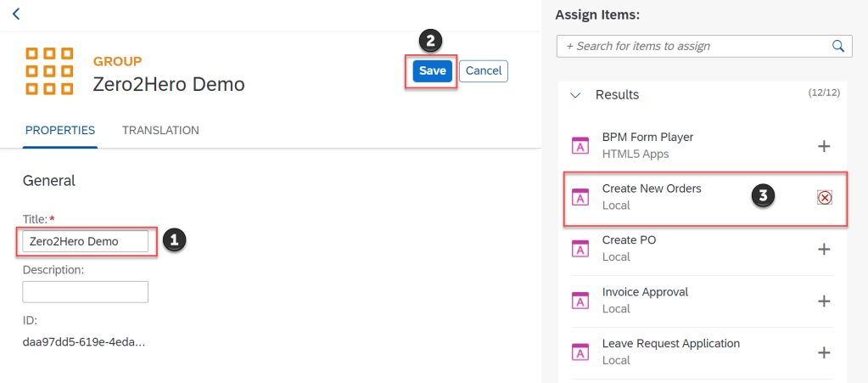Save the group changes
The width and height of the screenshot is (868, 383).
pyautogui.click(x=432, y=71)
